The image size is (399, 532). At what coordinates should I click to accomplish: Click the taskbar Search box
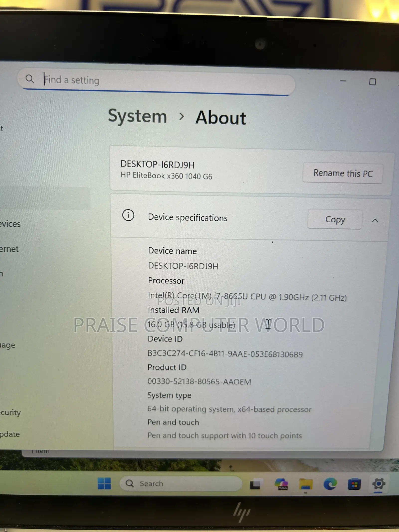point(181,484)
